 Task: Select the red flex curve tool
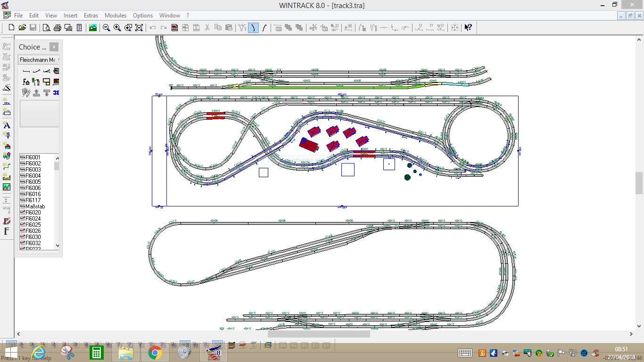coord(264,28)
